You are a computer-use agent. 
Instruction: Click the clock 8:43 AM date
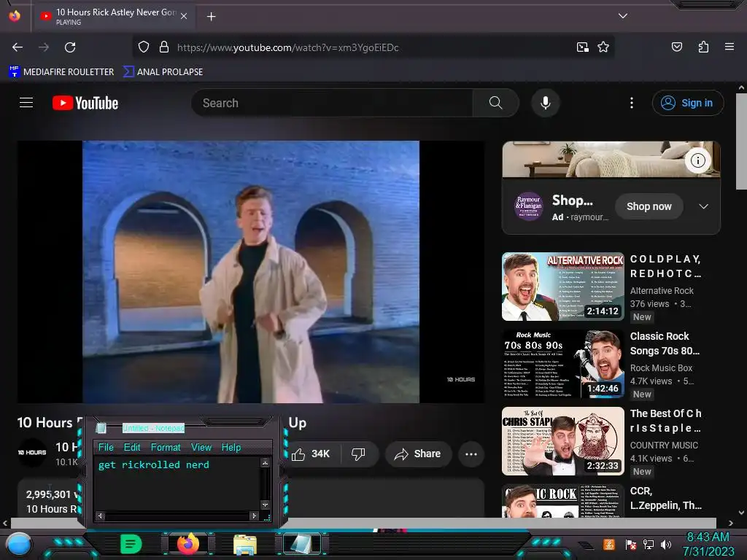(x=708, y=544)
